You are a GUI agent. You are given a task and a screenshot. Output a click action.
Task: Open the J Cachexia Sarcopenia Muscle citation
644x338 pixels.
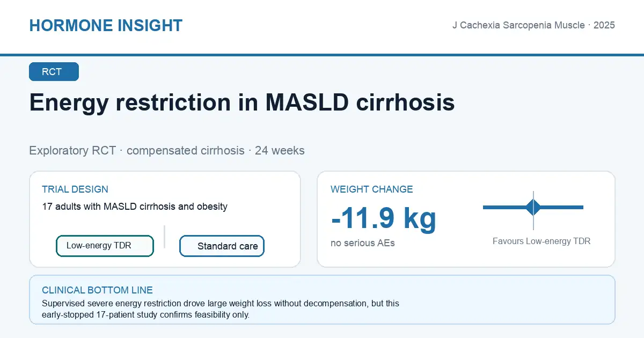pos(533,25)
